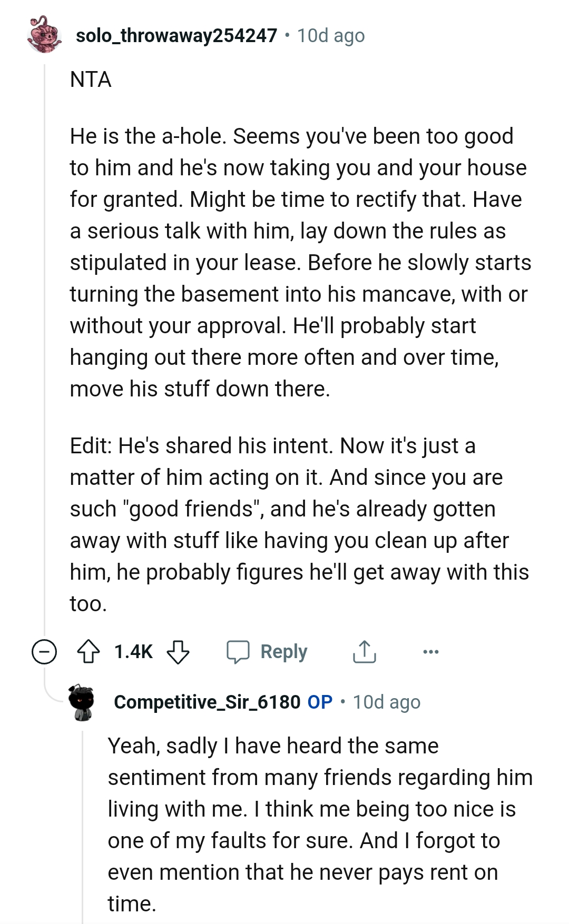Open the Competitive_Sir_6180 username profile
This screenshot has height=924, width=569.
point(207,702)
